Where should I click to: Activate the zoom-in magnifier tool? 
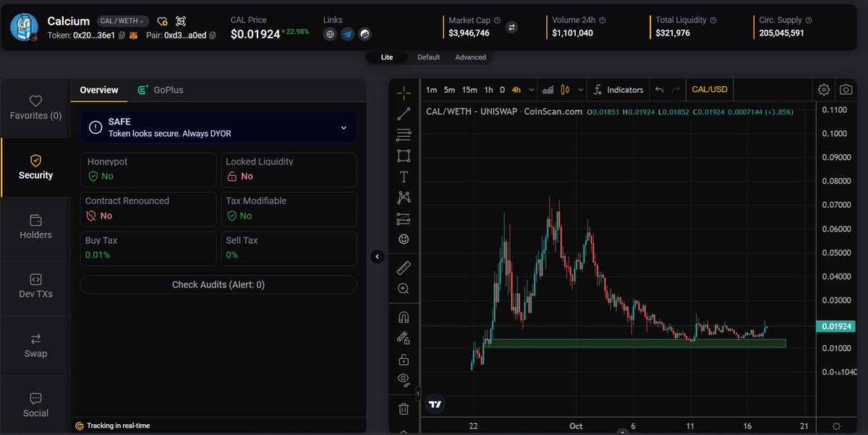pyautogui.click(x=404, y=289)
